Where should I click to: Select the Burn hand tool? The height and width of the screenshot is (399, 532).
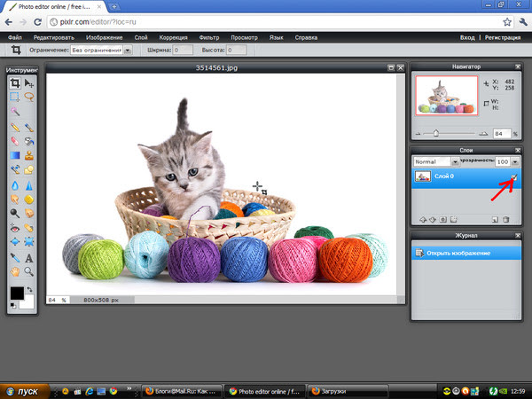(x=29, y=213)
